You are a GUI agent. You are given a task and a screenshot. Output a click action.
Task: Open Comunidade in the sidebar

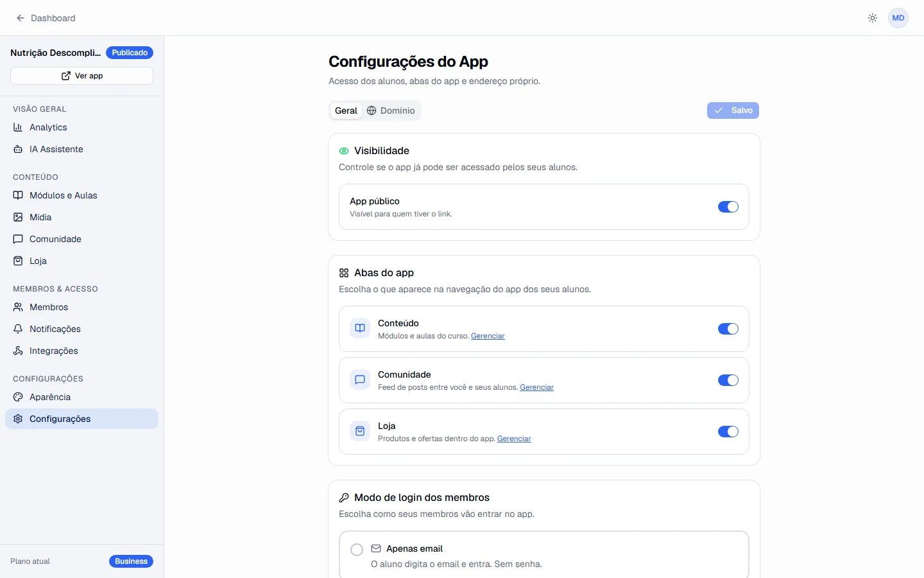[81, 239]
